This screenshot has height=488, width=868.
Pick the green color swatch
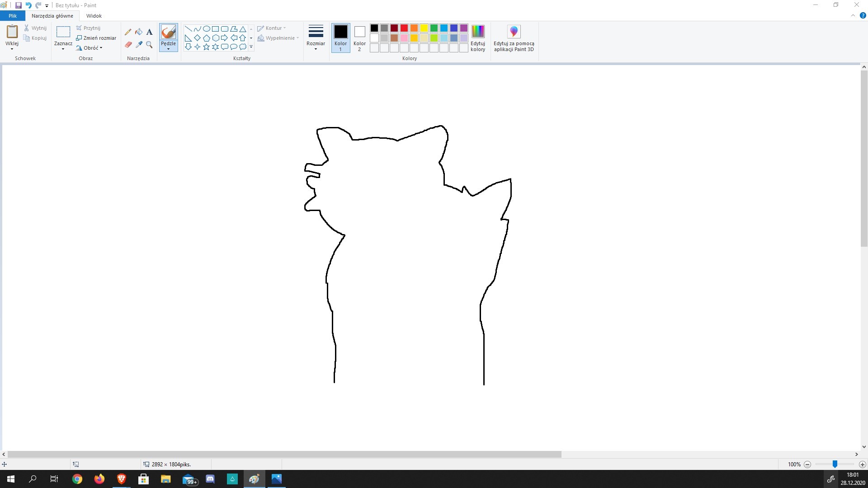point(434,28)
